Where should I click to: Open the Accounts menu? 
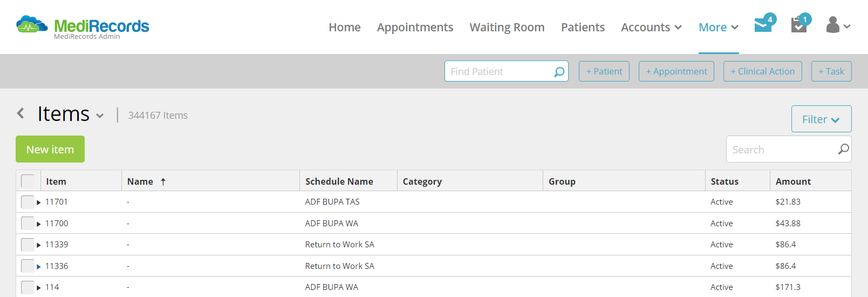pos(651,27)
